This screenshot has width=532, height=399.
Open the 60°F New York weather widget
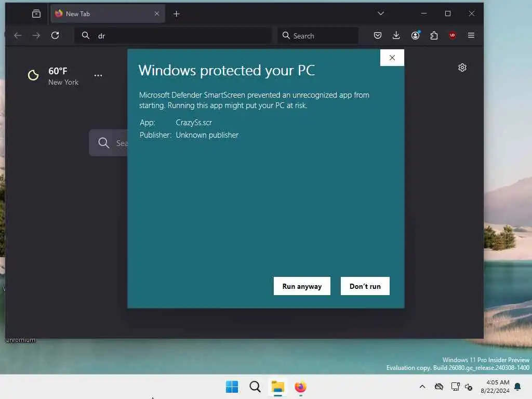click(x=54, y=76)
